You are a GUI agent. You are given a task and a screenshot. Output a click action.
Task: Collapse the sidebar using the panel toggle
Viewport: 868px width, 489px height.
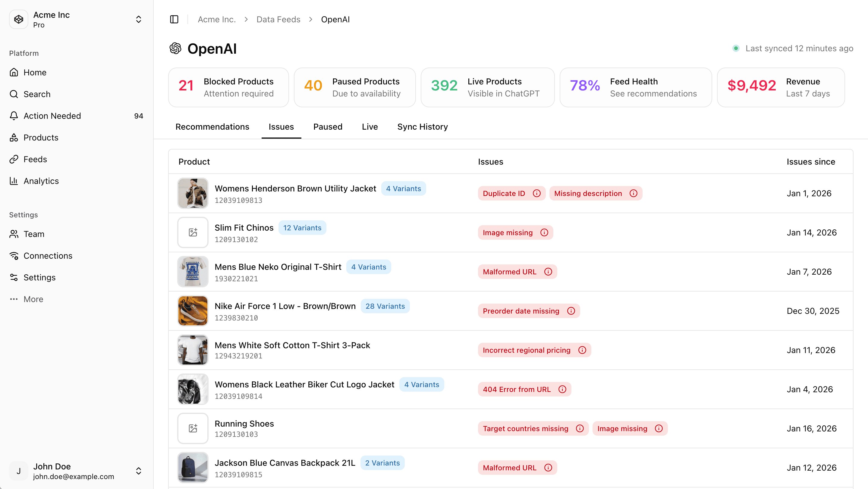click(x=174, y=19)
